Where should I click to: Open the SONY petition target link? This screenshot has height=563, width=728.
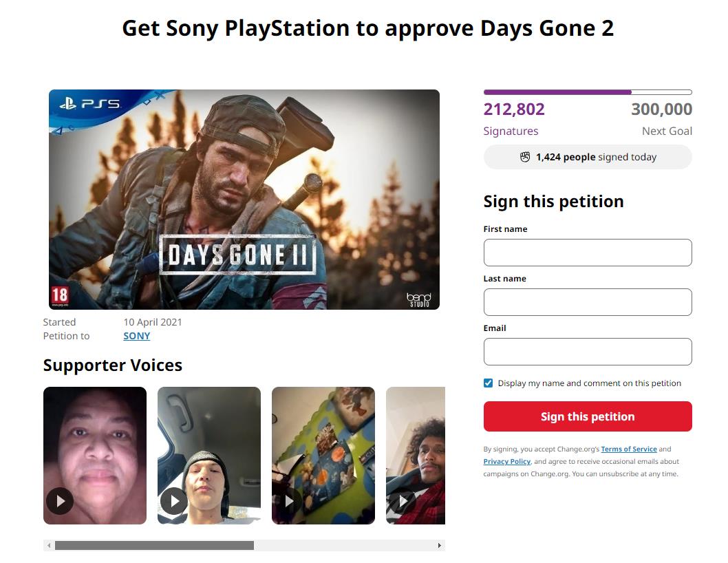[136, 336]
